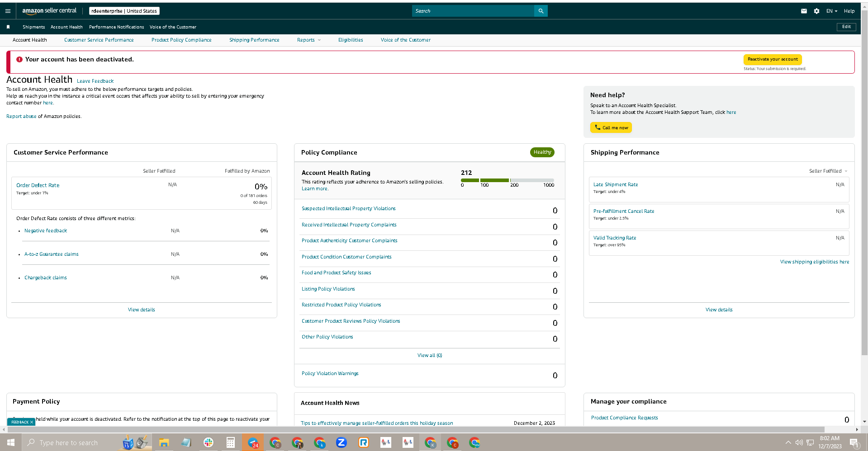
Task: Open Valid Tracking Rate link
Action: [615, 238]
